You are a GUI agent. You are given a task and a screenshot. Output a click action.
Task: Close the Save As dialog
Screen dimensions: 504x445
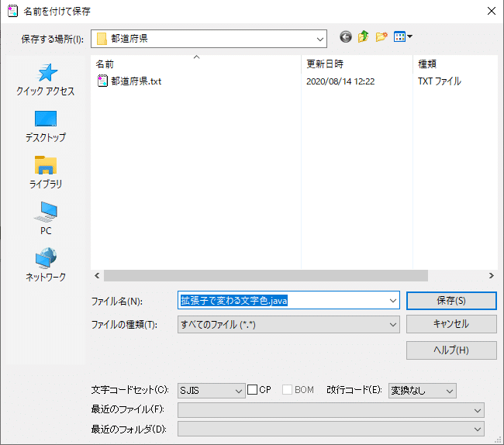491,12
